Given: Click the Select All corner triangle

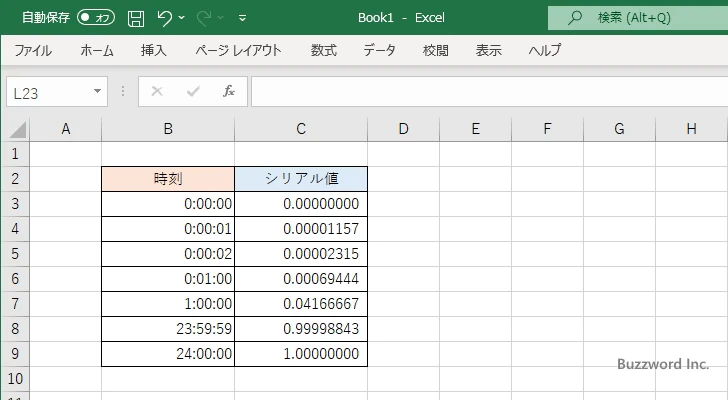Looking at the screenshot, I should pyautogui.click(x=16, y=129).
